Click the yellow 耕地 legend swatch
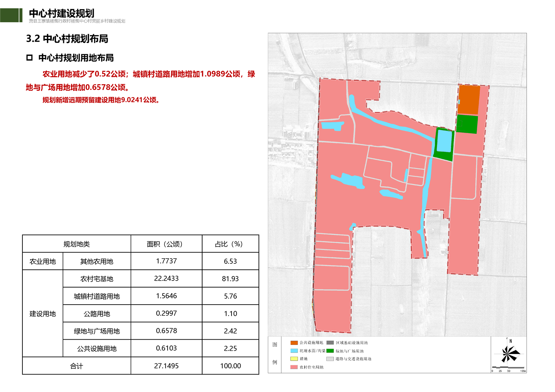 294,359
